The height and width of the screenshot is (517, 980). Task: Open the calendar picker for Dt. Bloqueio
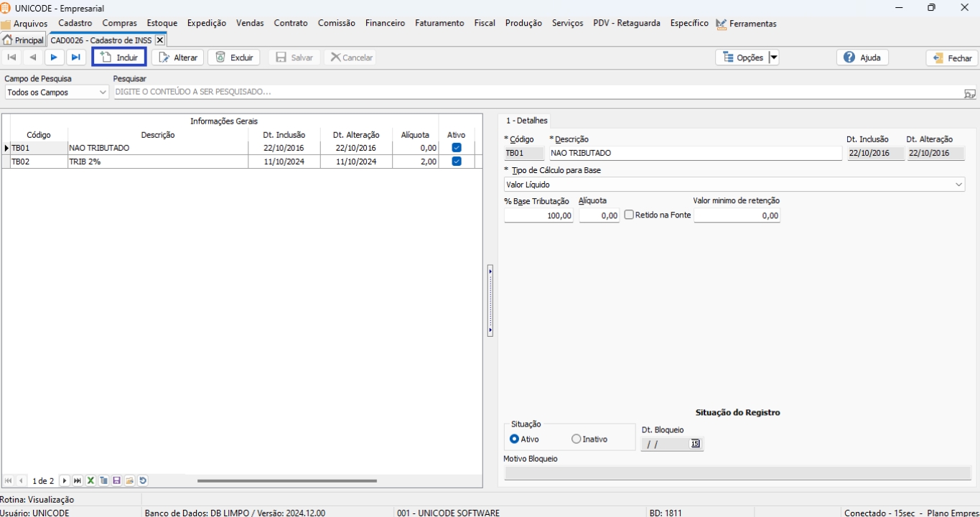[695, 444]
